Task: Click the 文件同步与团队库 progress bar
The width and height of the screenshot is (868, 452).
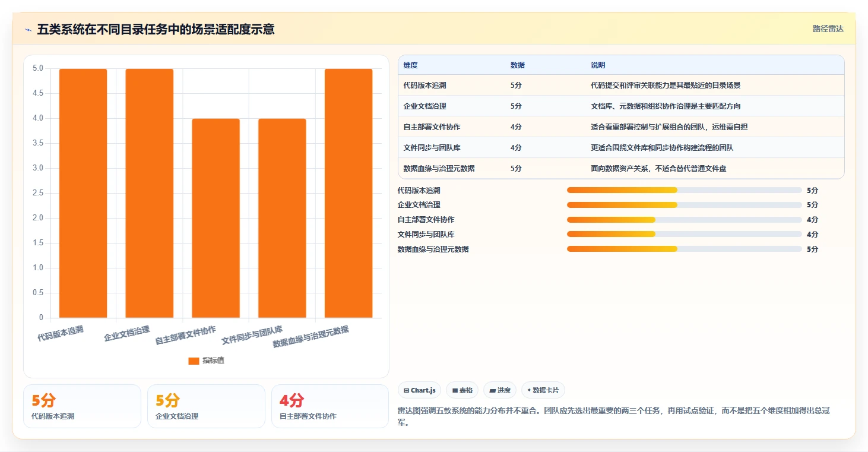Action: pyautogui.click(x=685, y=234)
